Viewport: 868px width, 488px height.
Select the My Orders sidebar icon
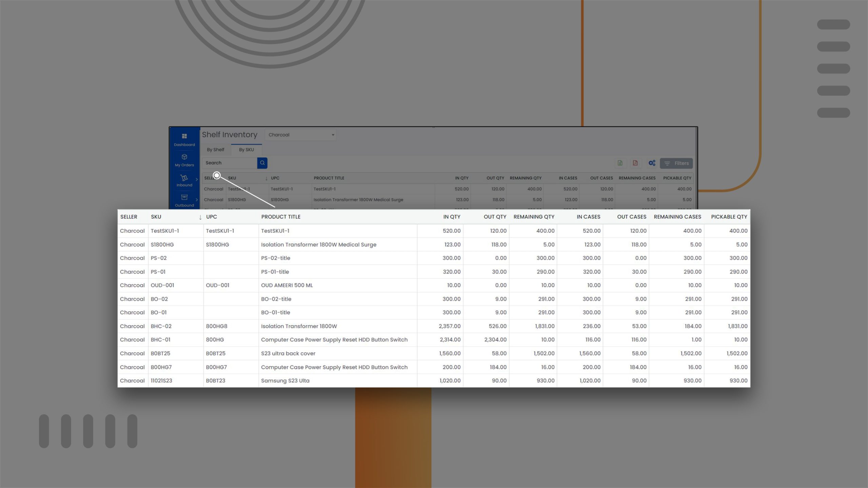pyautogui.click(x=184, y=158)
